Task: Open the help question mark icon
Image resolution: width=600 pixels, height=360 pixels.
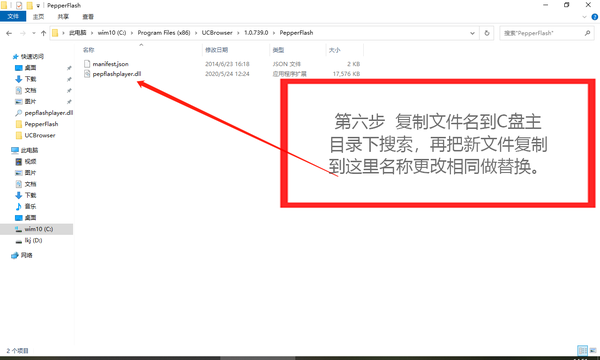Action: (595, 17)
